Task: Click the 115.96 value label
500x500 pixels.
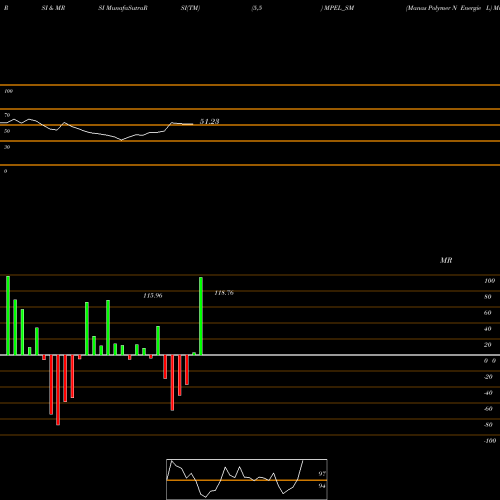Action: tap(153, 296)
